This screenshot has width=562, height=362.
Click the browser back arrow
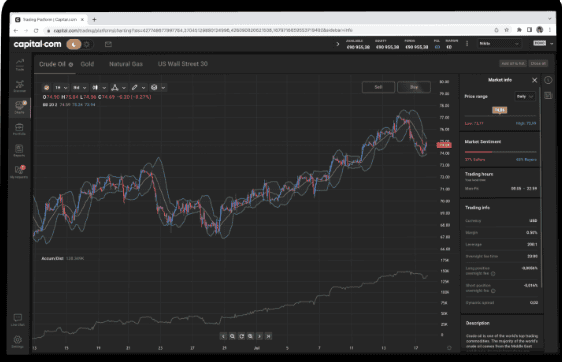click(x=16, y=31)
